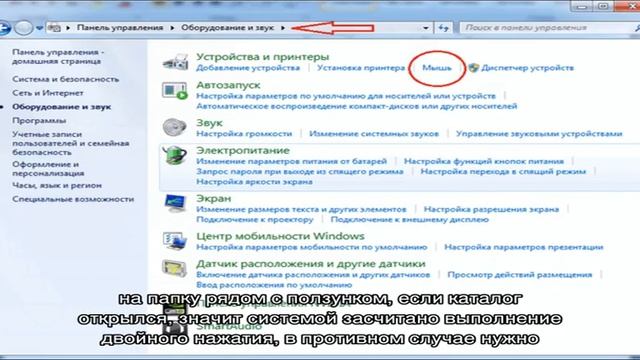Click Настройка громкости link

pos(244,134)
